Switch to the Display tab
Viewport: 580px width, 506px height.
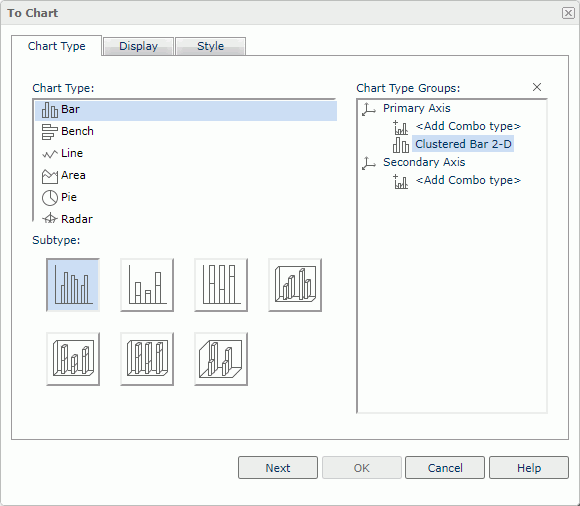pyautogui.click(x=138, y=46)
